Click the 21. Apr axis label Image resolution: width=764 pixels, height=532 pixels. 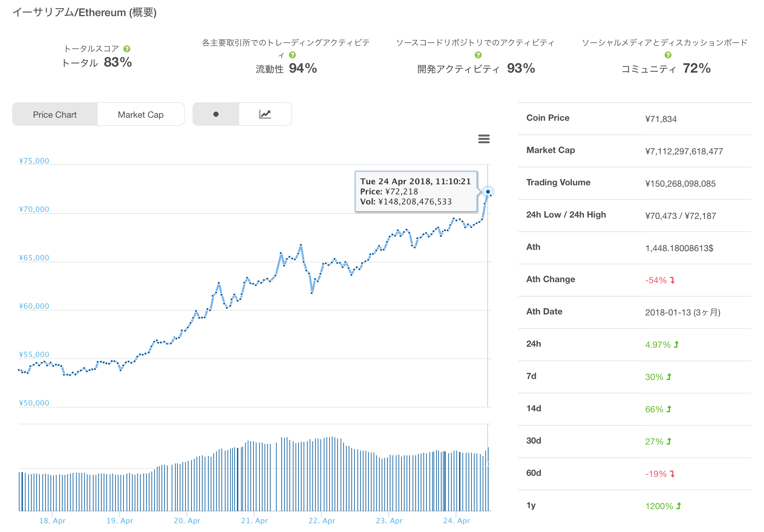pyautogui.click(x=254, y=521)
